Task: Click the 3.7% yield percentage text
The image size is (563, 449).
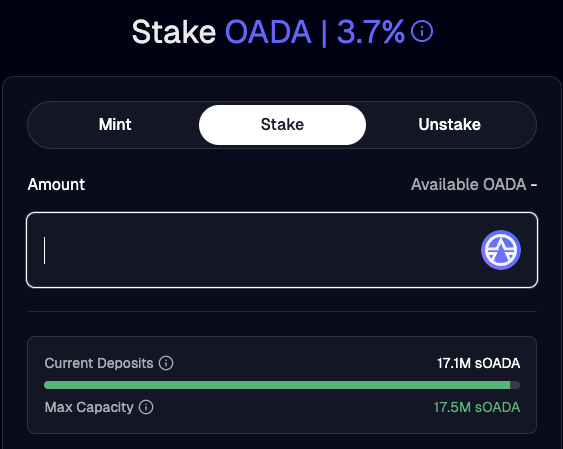Action: tap(371, 32)
